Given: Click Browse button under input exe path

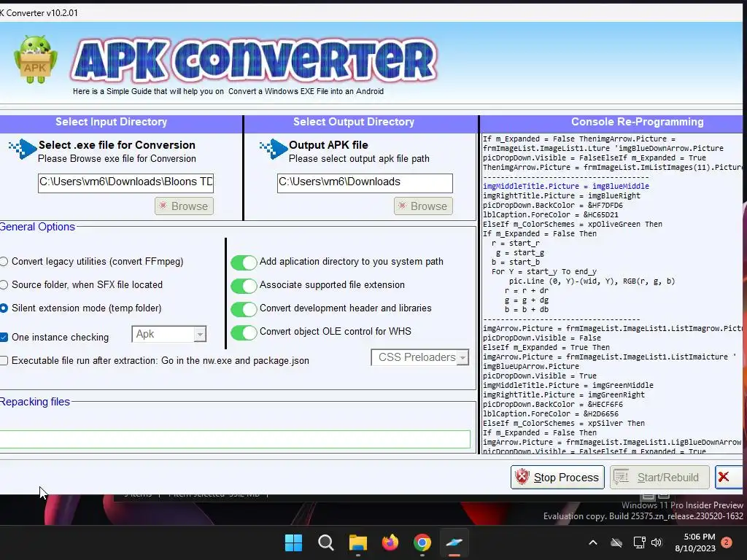Looking at the screenshot, I should pyautogui.click(x=184, y=206).
